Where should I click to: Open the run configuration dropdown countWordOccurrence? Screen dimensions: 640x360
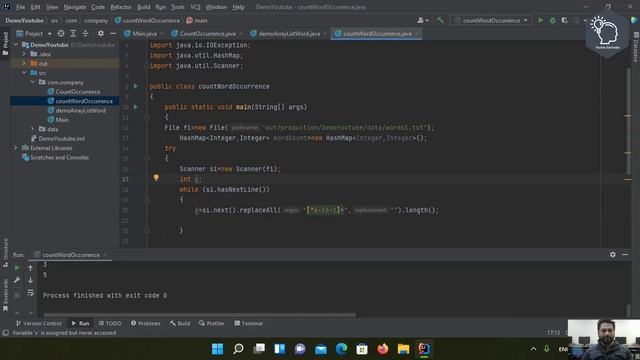491,20
